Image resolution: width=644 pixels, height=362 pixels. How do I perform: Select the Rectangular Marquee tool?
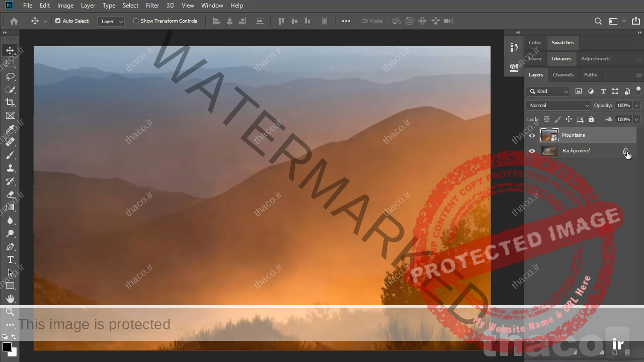10,63
